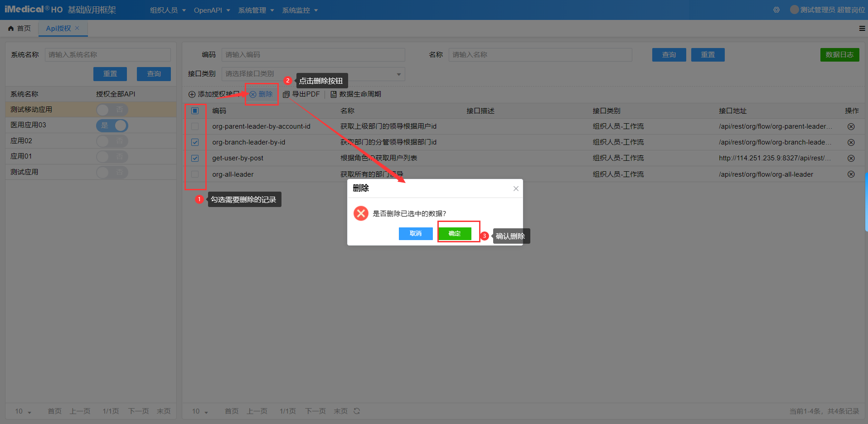Open the OpenAPI menu
Image resolution: width=868 pixels, height=424 pixels.
point(212,10)
